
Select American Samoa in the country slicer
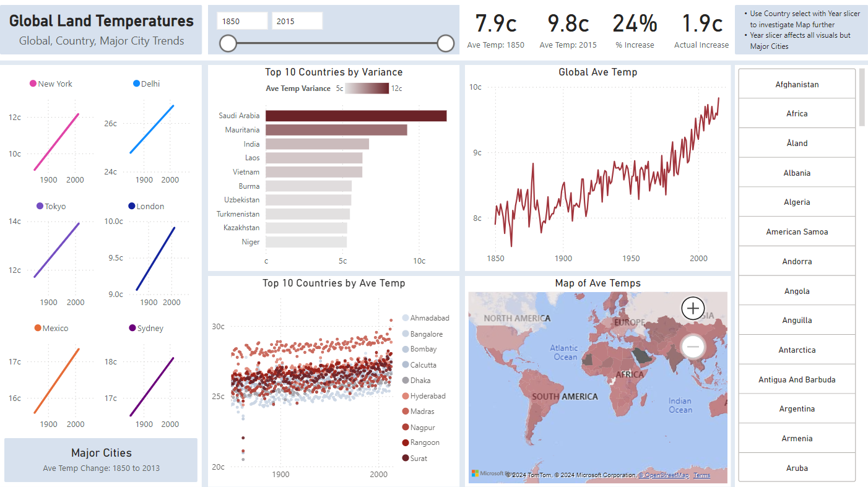click(x=797, y=231)
